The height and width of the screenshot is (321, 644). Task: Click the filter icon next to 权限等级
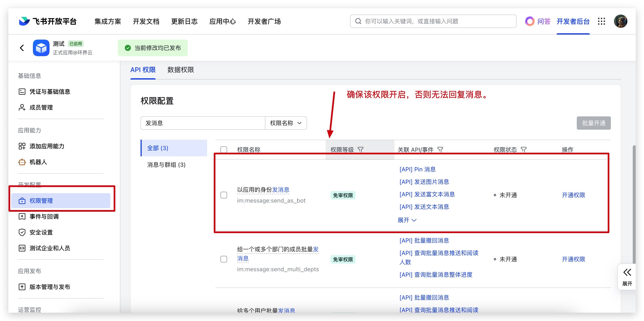(360, 149)
